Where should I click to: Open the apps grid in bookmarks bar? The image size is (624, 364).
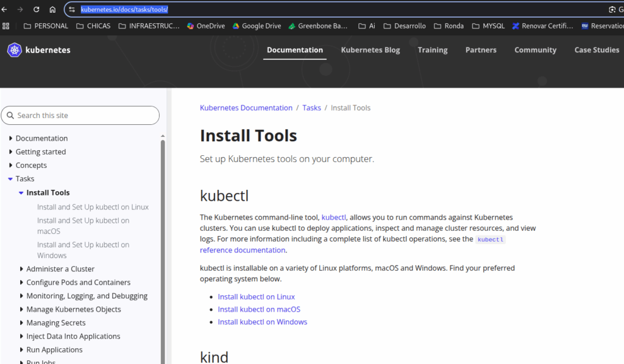[x=6, y=26]
